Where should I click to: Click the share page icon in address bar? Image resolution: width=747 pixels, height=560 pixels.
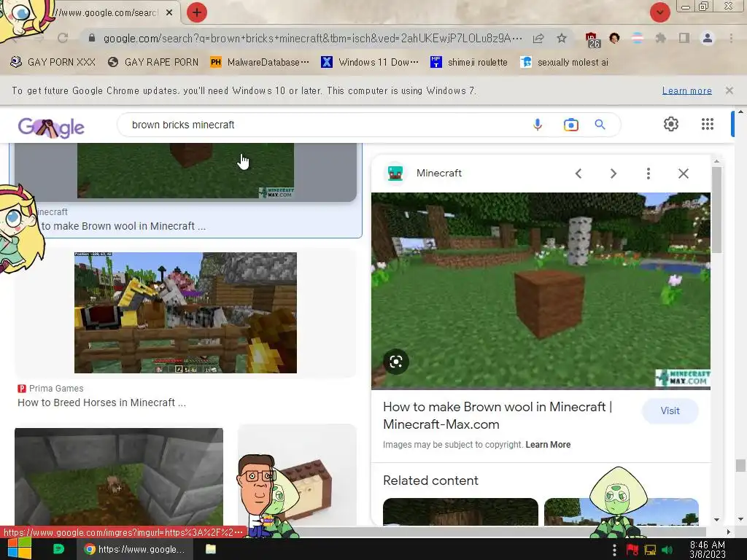click(x=538, y=38)
